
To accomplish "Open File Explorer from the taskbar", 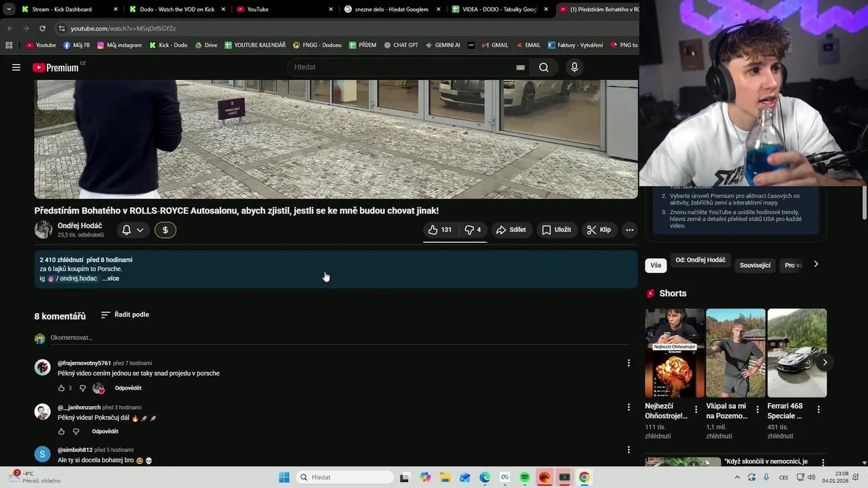I will coord(445,477).
